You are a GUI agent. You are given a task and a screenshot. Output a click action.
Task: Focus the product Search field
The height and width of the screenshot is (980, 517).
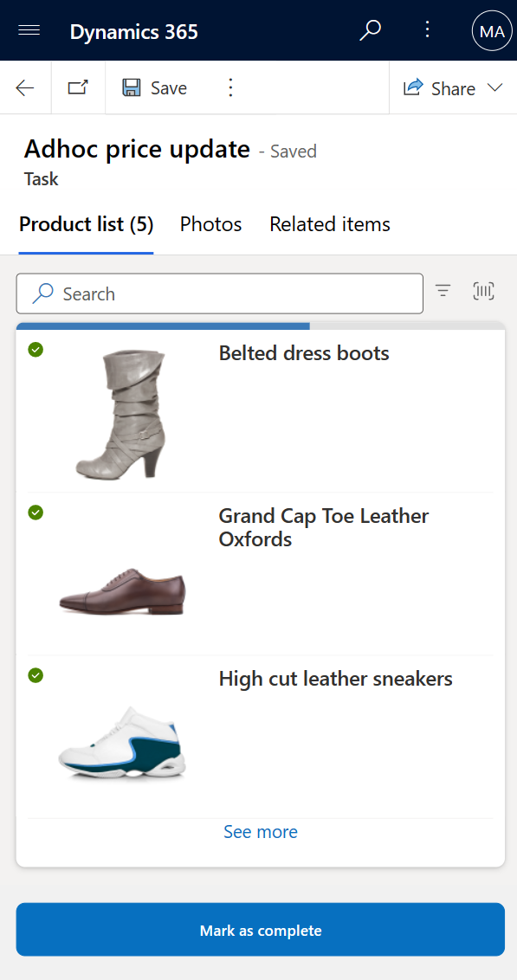point(219,293)
